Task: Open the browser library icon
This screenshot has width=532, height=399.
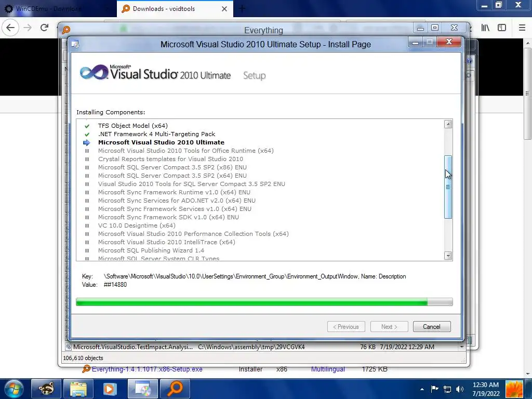Action: [485, 28]
